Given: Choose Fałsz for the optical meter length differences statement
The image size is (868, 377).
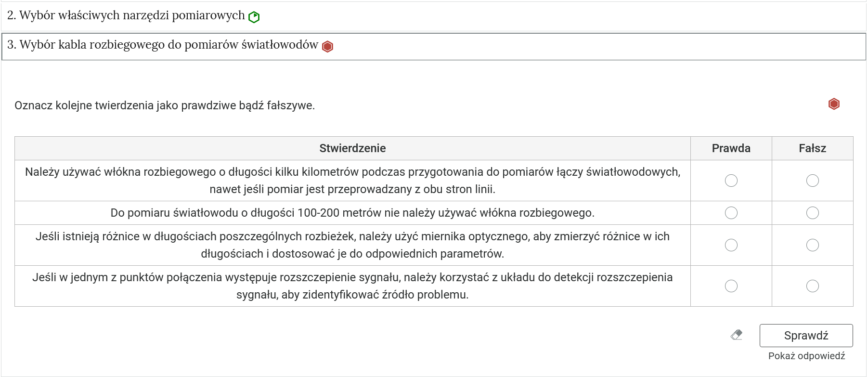Looking at the screenshot, I should [x=813, y=245].
